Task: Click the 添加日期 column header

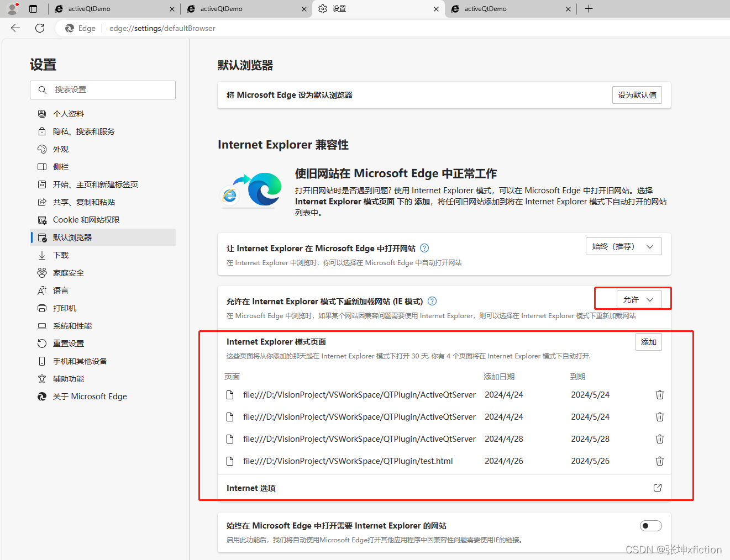Action: coord(499,377)
